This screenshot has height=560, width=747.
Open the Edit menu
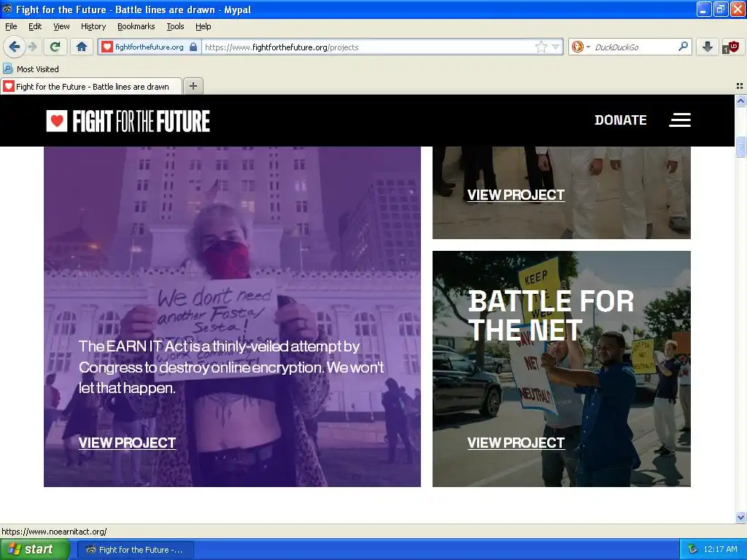(35, 26)
